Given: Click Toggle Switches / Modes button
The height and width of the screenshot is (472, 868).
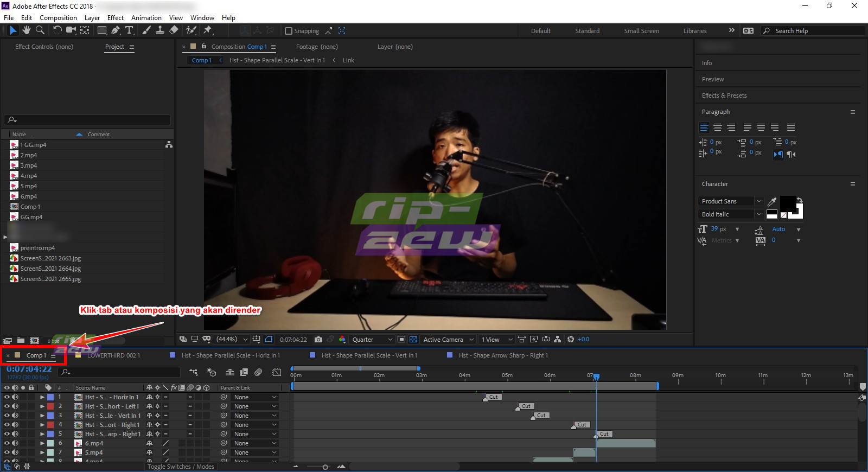Looking at the screenshot, I should (x=181, y=467).
